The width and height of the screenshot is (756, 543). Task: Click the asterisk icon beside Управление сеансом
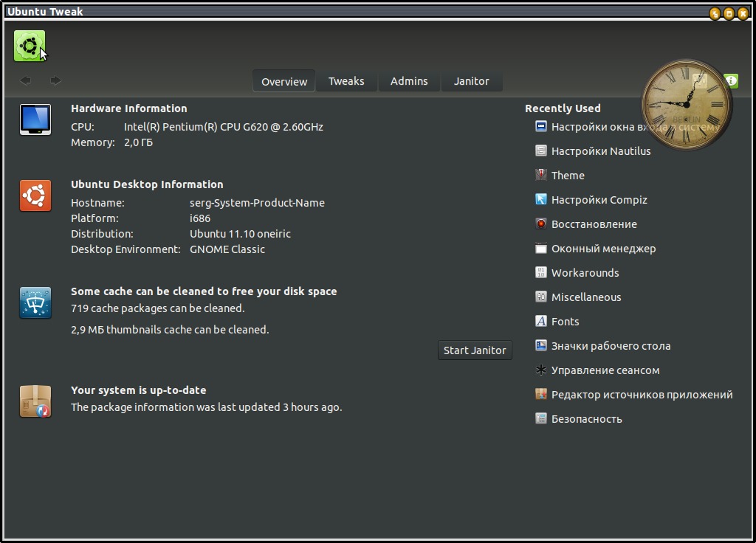point(541,370)
